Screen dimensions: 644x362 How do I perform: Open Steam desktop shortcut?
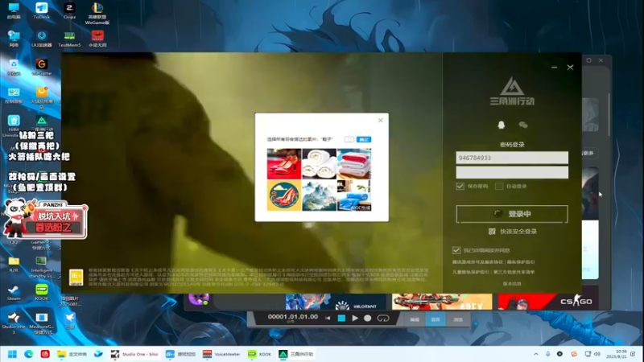(14, 293)
